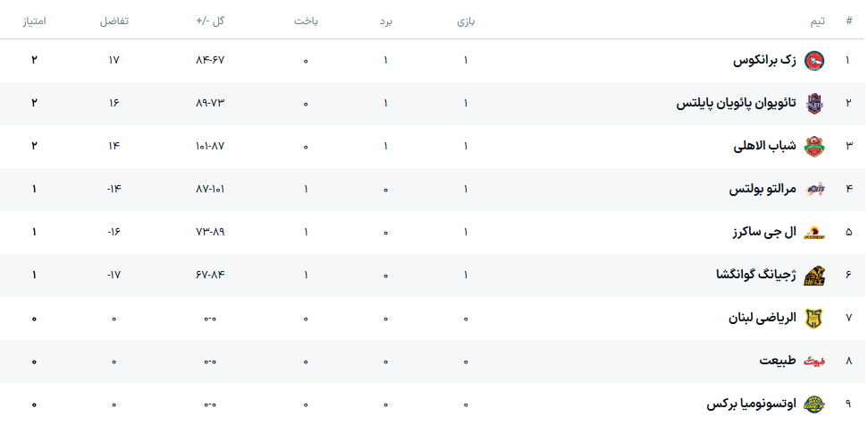Click the تائویوان پائویان پایلتس team logo

coord(814,104)
